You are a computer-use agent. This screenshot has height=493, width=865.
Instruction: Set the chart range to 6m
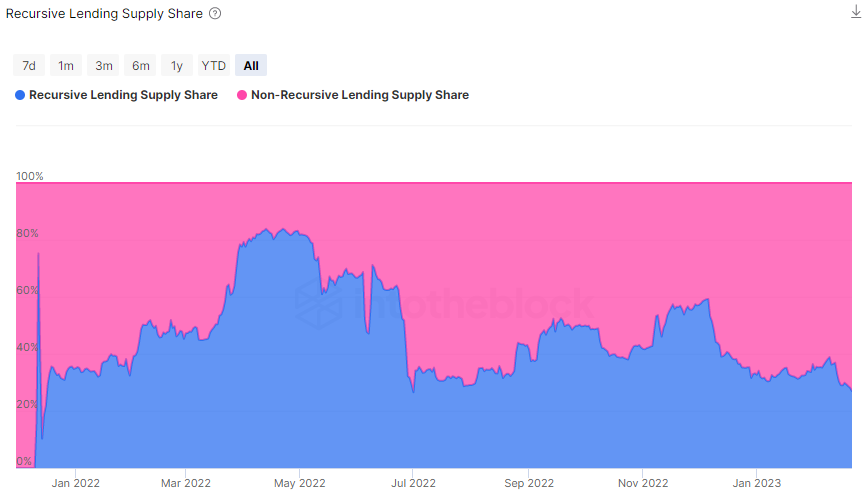(141, 66)
